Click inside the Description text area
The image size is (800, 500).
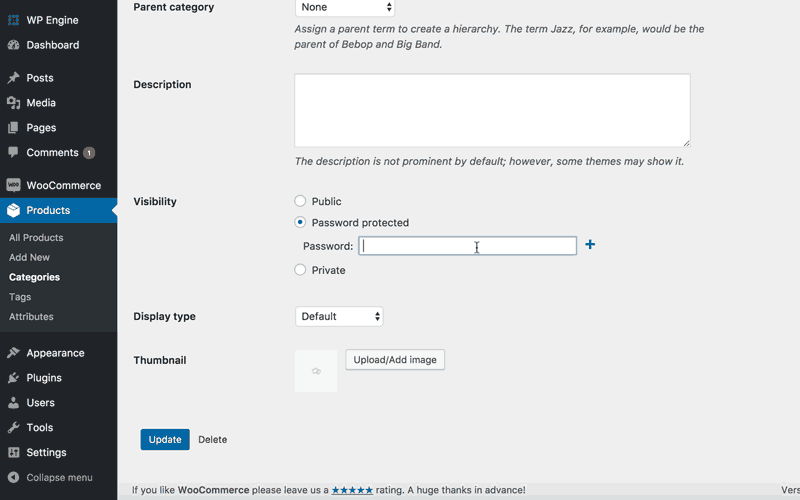tap(492, 111)
